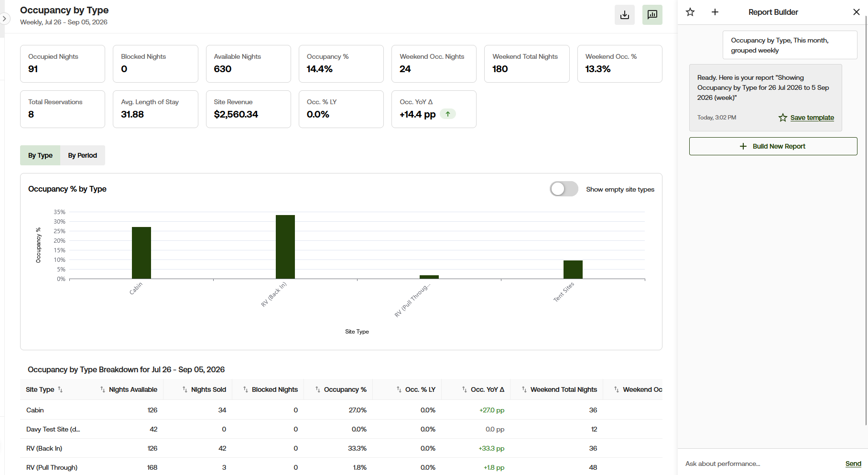The height and width of the screenshot is (475, 868).
Task: Sort table by Nights Available
Action: pyautogui.click(x=129, y=389)
